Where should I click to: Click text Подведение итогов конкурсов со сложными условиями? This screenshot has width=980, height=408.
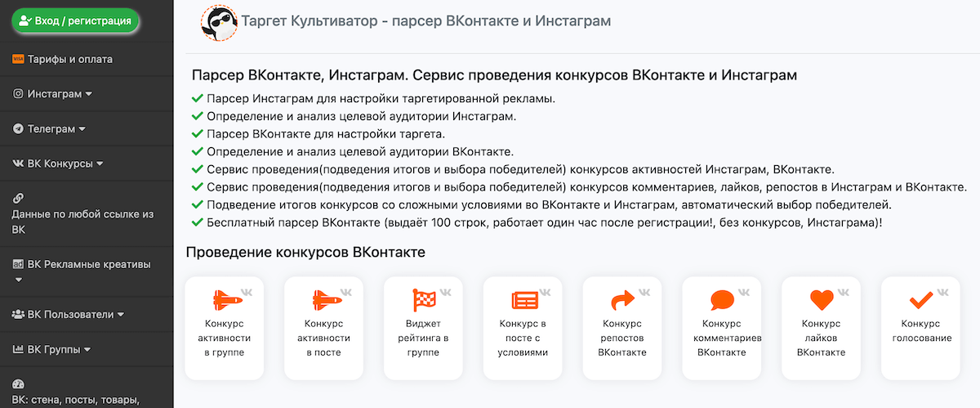click(549, 205)
